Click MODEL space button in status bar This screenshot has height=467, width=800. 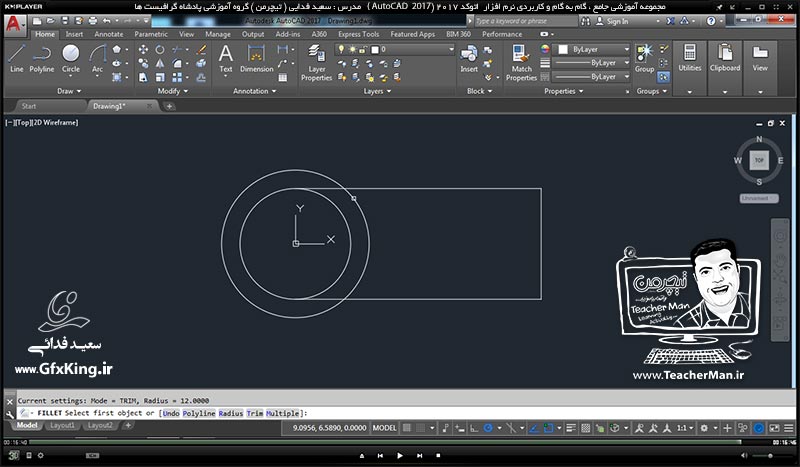point(384,428)
